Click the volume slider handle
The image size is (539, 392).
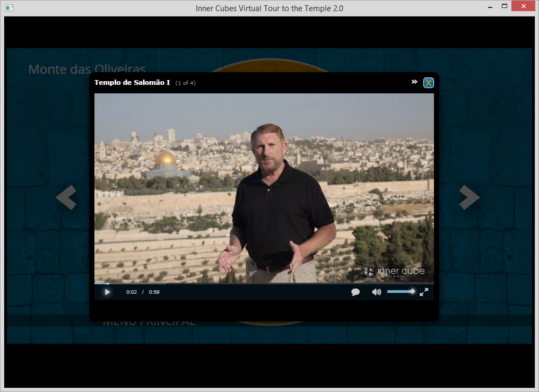(x=412, y=291)
